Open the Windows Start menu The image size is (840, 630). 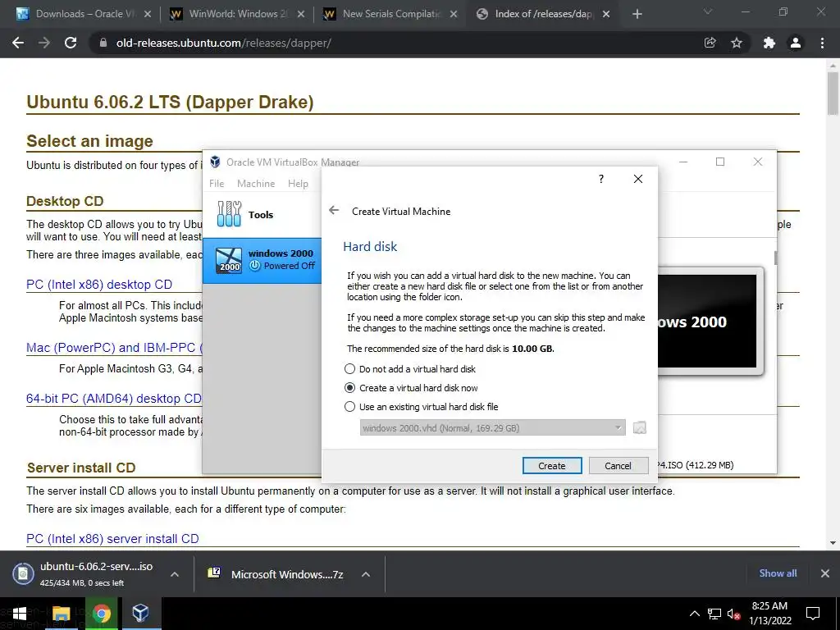pyautogui.click(x=20, y=614)
